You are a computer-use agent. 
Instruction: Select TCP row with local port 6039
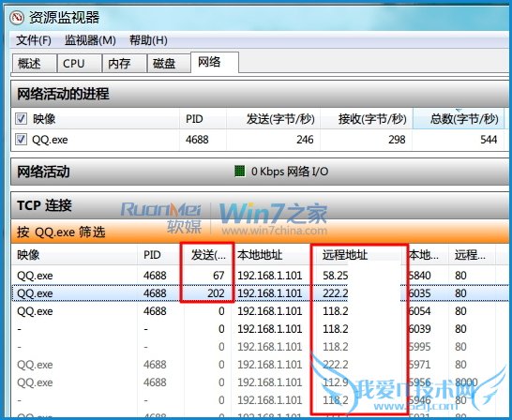coord(260,329)
